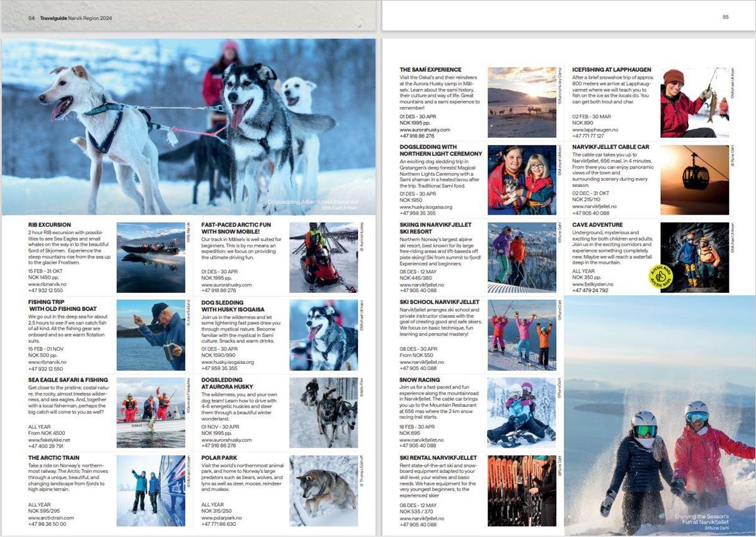Click the large Narvikfjellet skiers photo
The height and width of the screenshot is (537, 756).
(660, 415)
